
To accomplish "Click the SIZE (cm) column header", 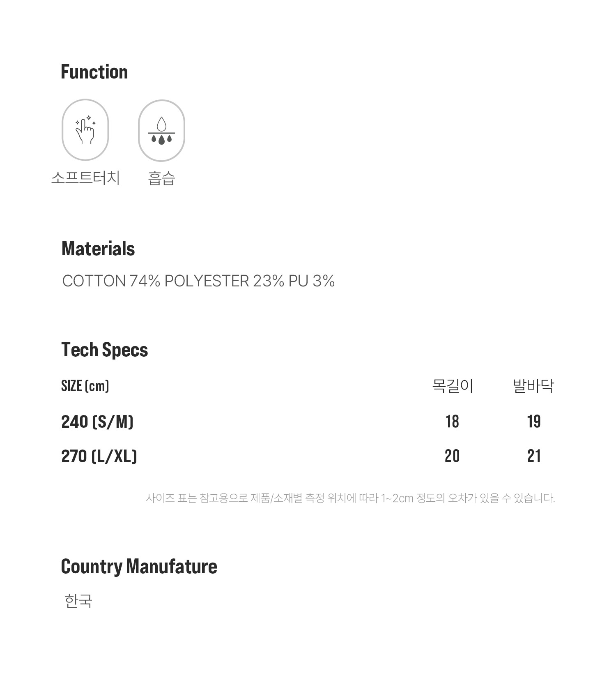I will click(x=85, y=386).
